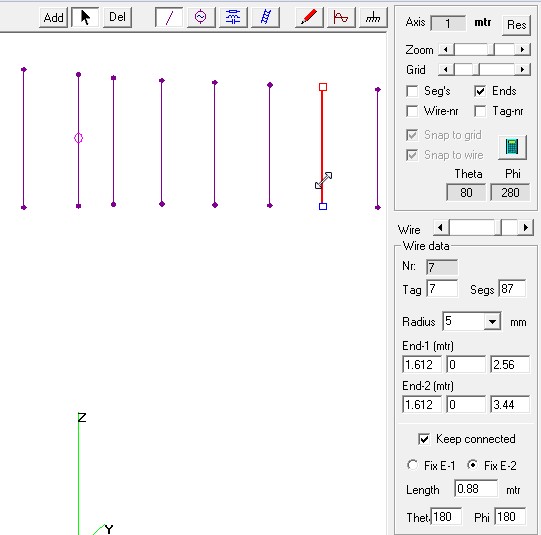Click End-2 X field 1.612
541x535 pixels.
(x=422, y=404)
